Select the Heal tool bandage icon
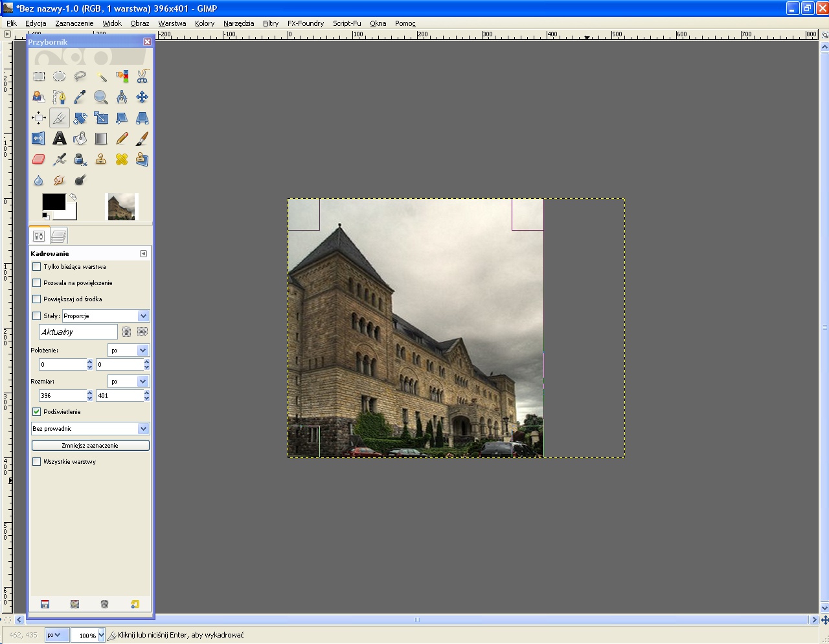Screen dimensions: 829x644 point(122,159)
